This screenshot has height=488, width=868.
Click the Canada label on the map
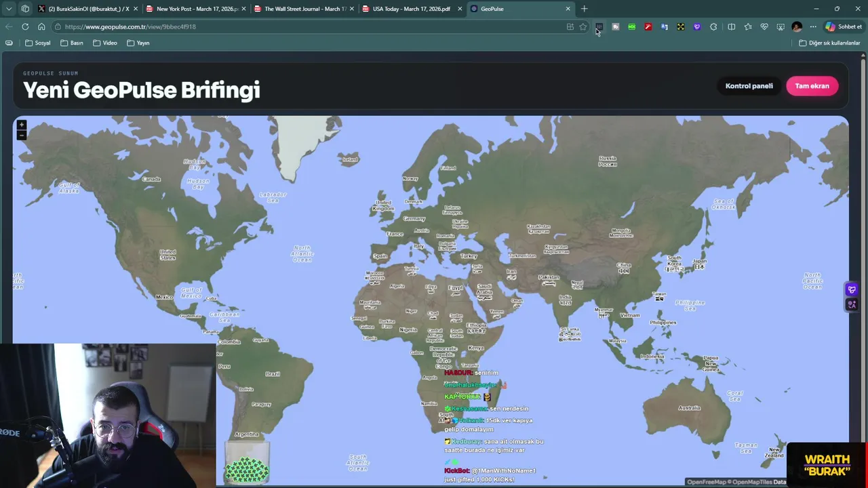[151, 179]
